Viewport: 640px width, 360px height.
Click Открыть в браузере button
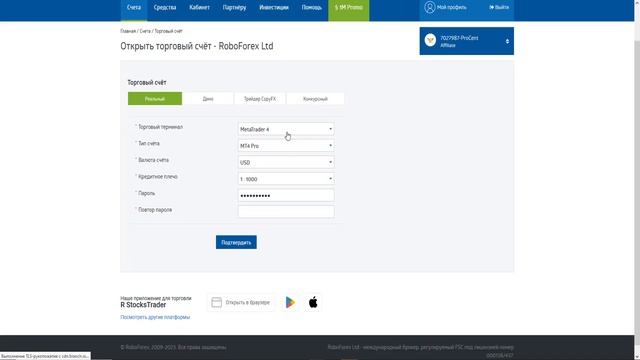(x=241, y=302)
